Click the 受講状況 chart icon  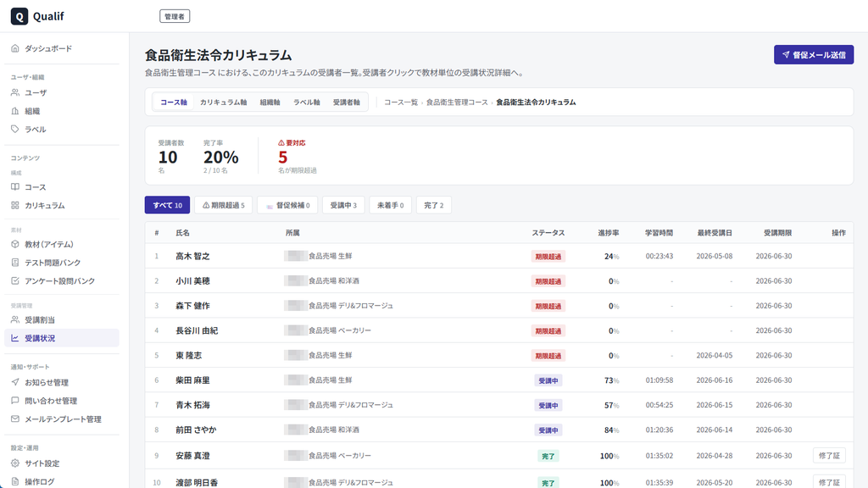(15, 338)
